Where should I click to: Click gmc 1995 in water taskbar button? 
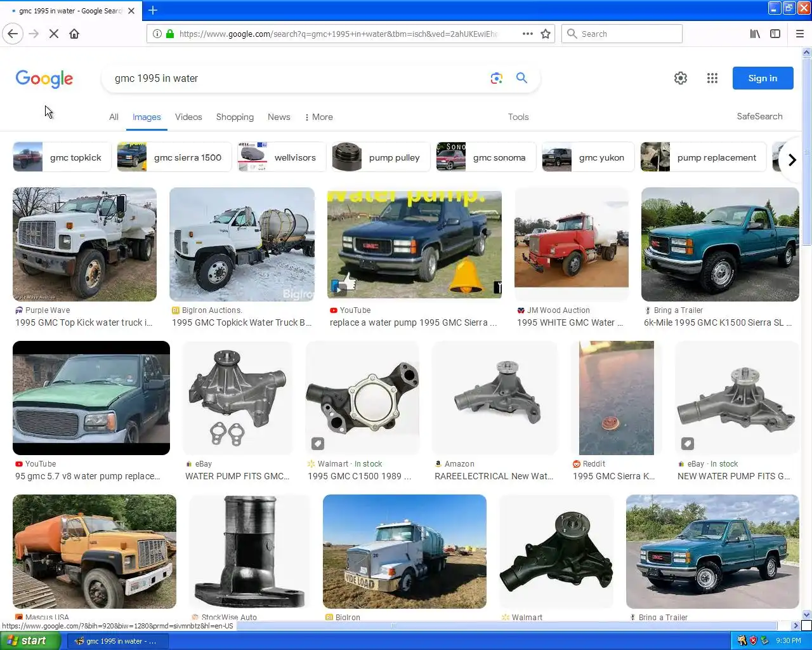(x=118, y=641)
